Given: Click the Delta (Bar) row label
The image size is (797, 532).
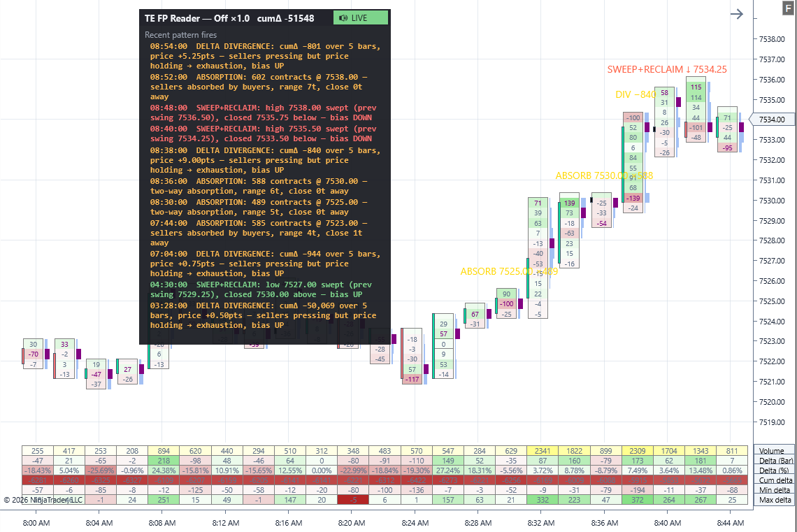Looking at the screenshot, I should 775,461.
